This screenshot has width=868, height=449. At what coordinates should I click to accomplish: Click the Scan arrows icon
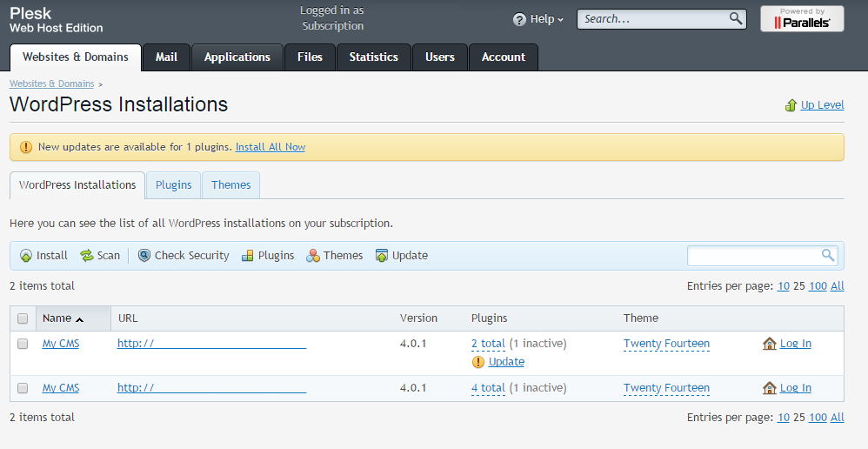point(87,256)
